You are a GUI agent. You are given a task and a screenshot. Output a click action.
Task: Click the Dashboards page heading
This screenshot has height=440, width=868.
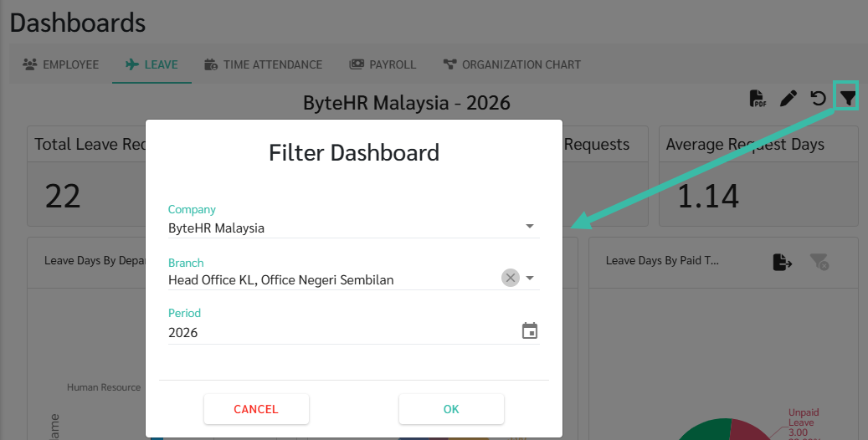coord(78,23)
